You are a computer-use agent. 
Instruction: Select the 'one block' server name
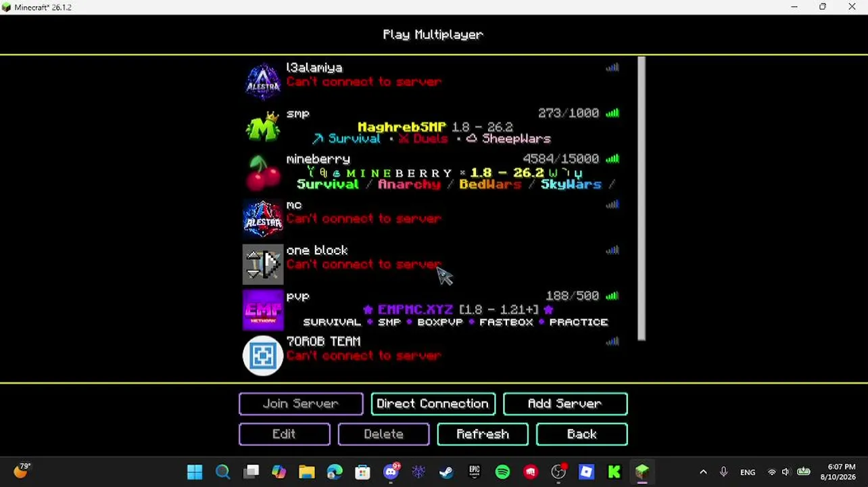point(317,250)
